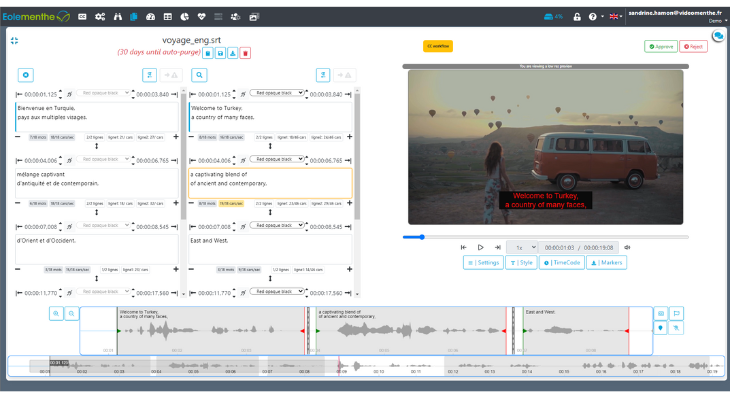This screenshot has height=400, width=730.
Task: Open the pie chart statistics icon
Action: point(185,17)
